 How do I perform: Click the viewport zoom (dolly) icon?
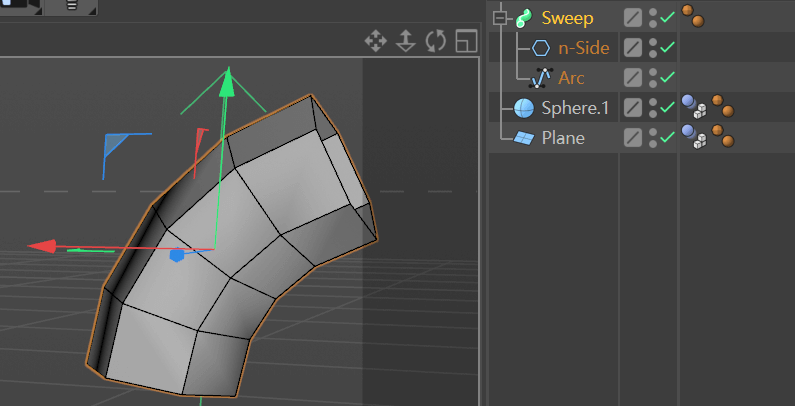point(406,41)
